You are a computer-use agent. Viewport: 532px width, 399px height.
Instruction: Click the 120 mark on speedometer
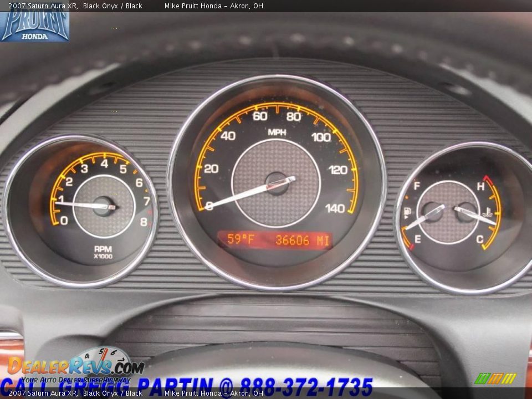(x=338, y=170)
